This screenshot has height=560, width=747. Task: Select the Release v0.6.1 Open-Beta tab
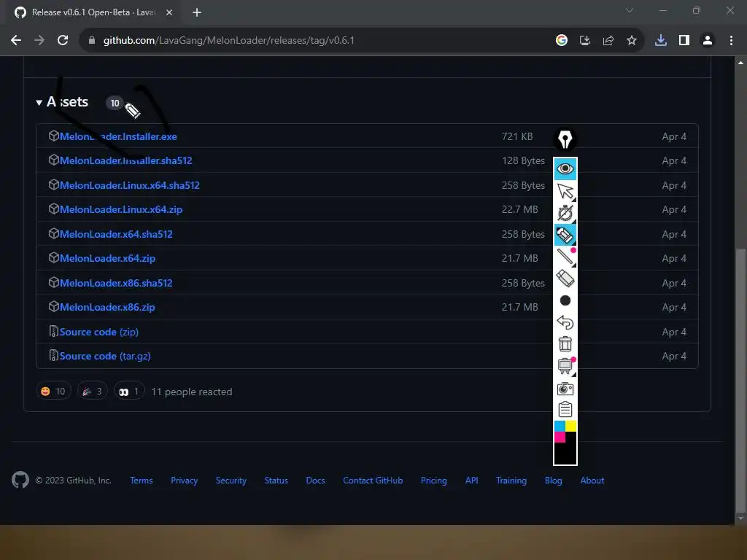[93, 12]
